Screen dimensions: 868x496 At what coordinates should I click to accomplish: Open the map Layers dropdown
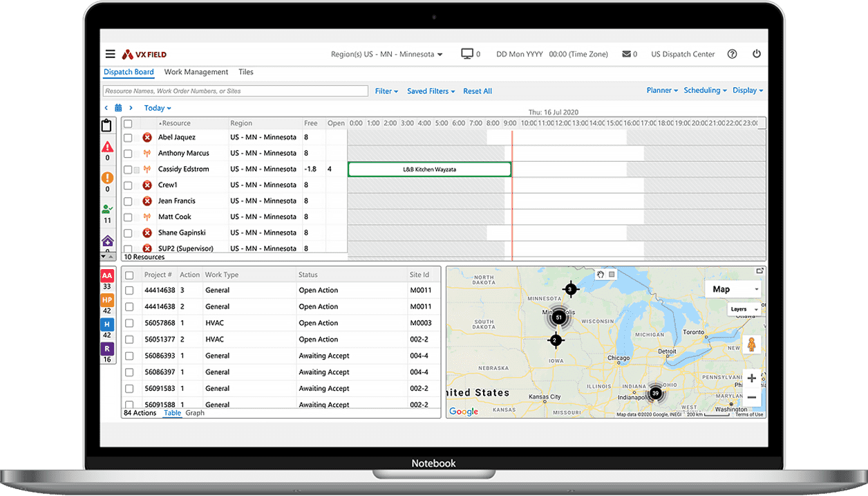pyautogui.click(x=744, y=309)
